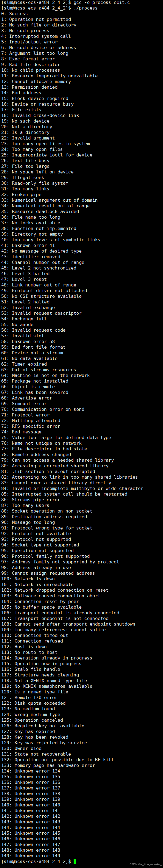The height and width of the screenshot is (868, 163).
Task: Select 'Value too large for defined data type'
Action: point(56,437)
